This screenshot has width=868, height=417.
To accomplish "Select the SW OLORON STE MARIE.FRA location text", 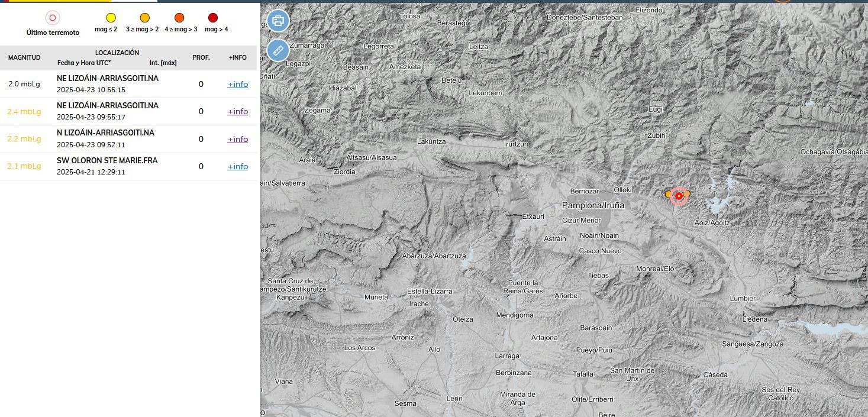I will pyautogui.click(x=107, y=160).
